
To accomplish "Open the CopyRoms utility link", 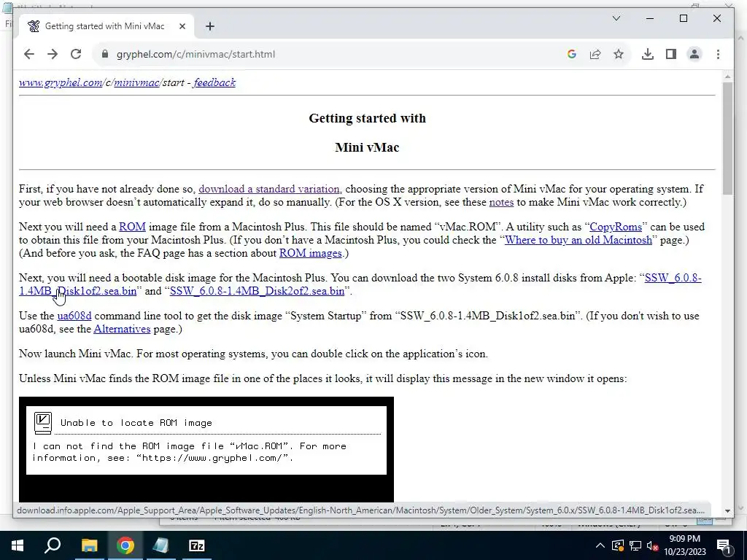I will [616, 227].
